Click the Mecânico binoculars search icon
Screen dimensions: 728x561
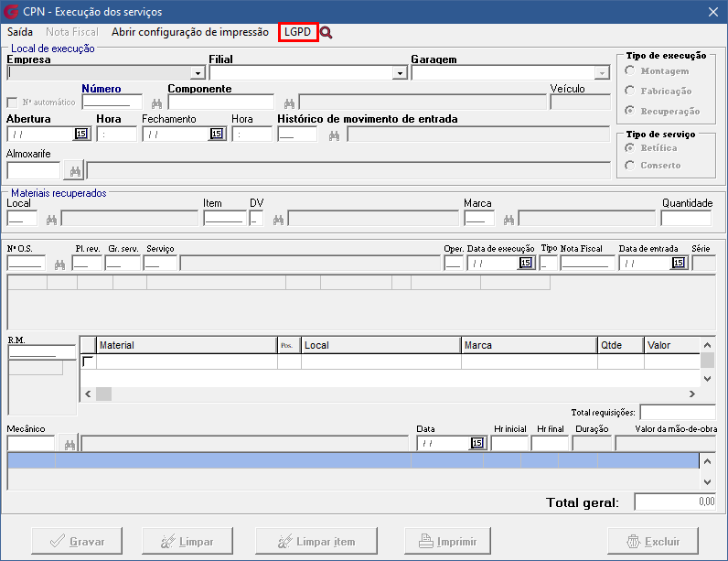coord(70,445)
